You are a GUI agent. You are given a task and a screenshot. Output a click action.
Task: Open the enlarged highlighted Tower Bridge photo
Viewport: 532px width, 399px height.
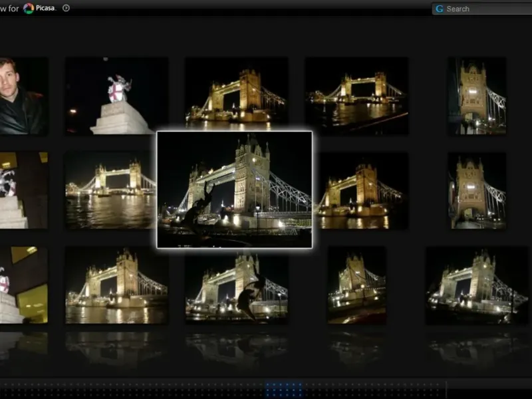pyautogui.click(x=235, y=190)
